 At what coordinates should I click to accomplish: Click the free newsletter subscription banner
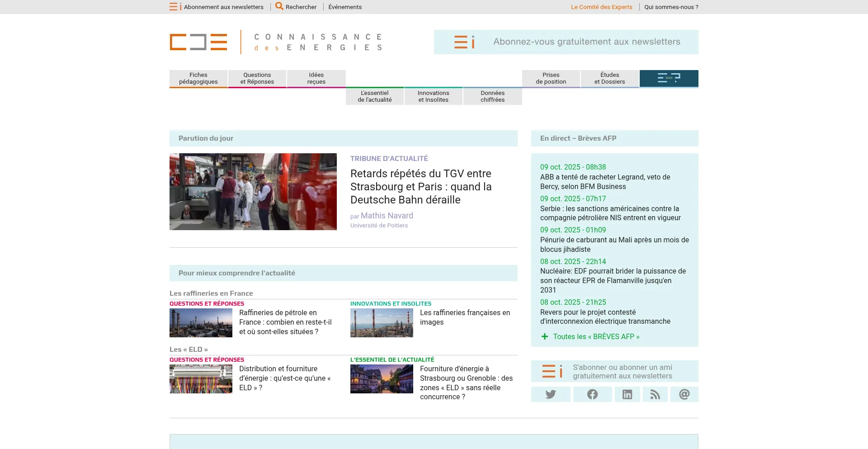tap(566, 42)
